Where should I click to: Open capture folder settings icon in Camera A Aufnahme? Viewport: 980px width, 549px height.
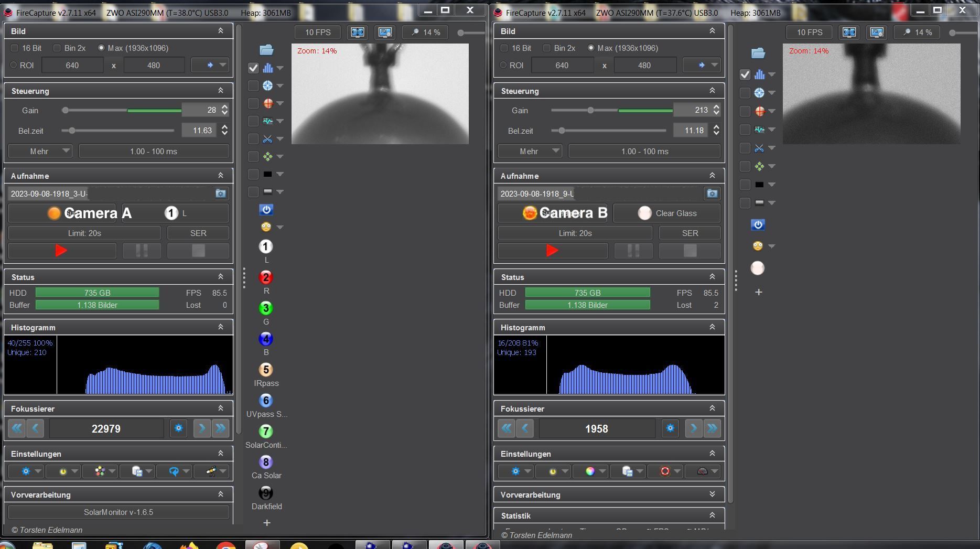221,193
